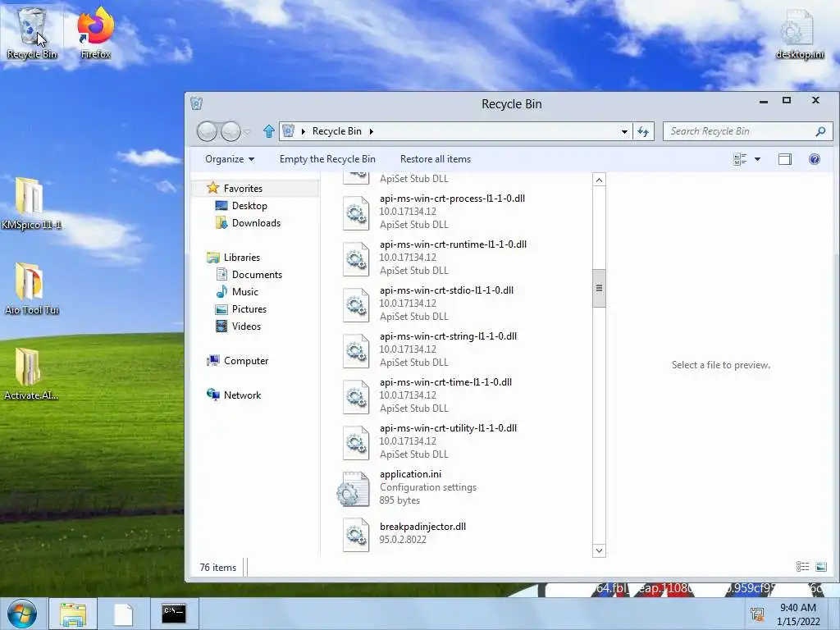Click the taskbar clock showing 9:40 AM

coord(798,614)
